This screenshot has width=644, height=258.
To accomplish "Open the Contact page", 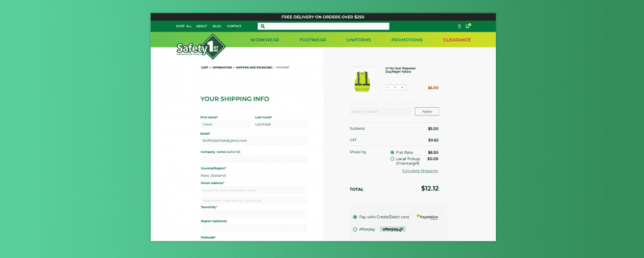I will 234,26.
